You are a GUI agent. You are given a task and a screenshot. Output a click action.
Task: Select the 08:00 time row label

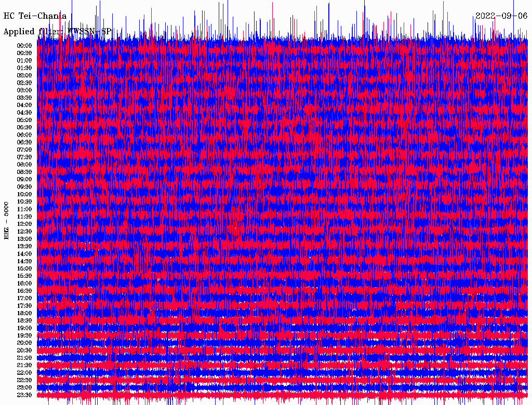tap(24, 165)
